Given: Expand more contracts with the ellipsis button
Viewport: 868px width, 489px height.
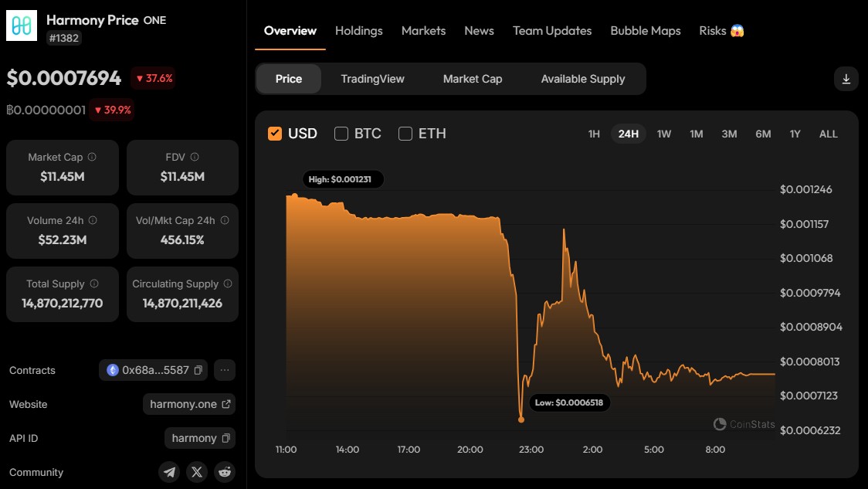Looking at the screenshot, I should (225, 370).
